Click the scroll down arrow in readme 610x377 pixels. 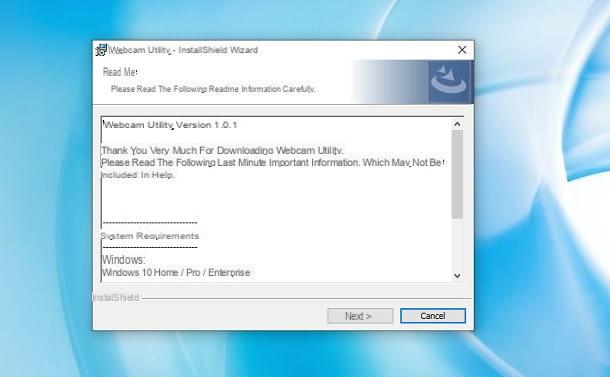coord(457,276)
